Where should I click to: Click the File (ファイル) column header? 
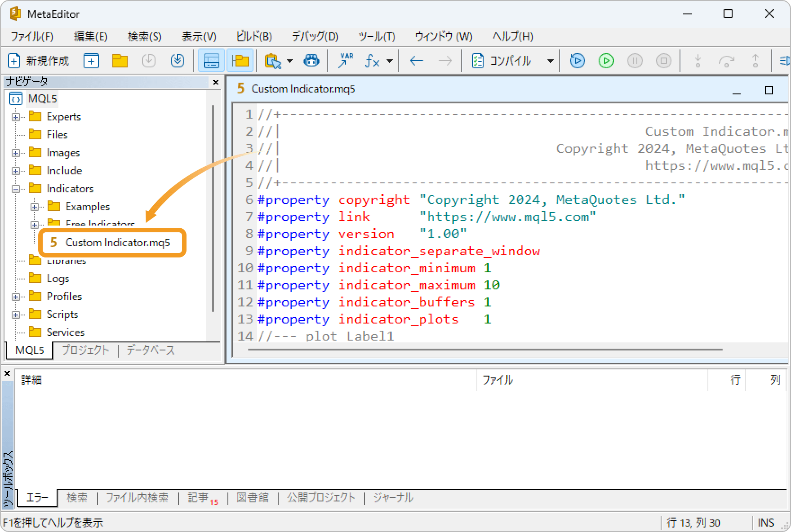pyautogui.click(x=592, y=380)
